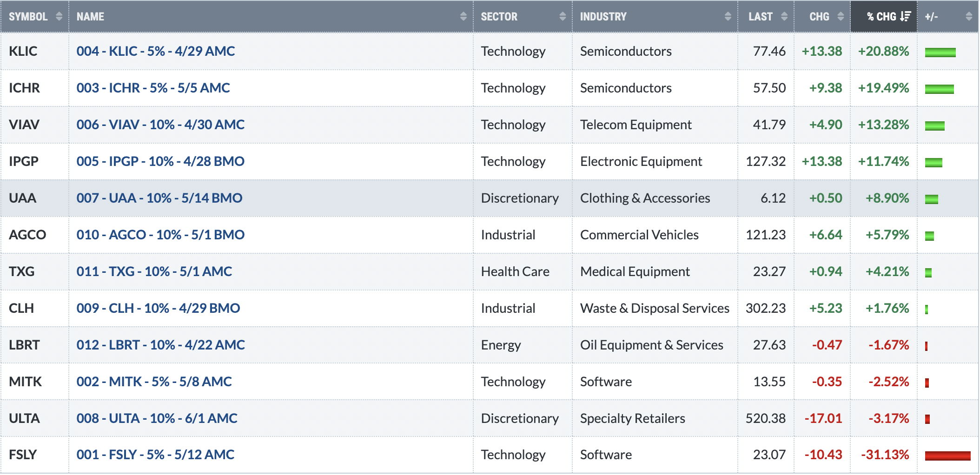Click the LAST column sort arrows icon
The height and width of the screenshot is (475, 980).
[x=784, y=16]
